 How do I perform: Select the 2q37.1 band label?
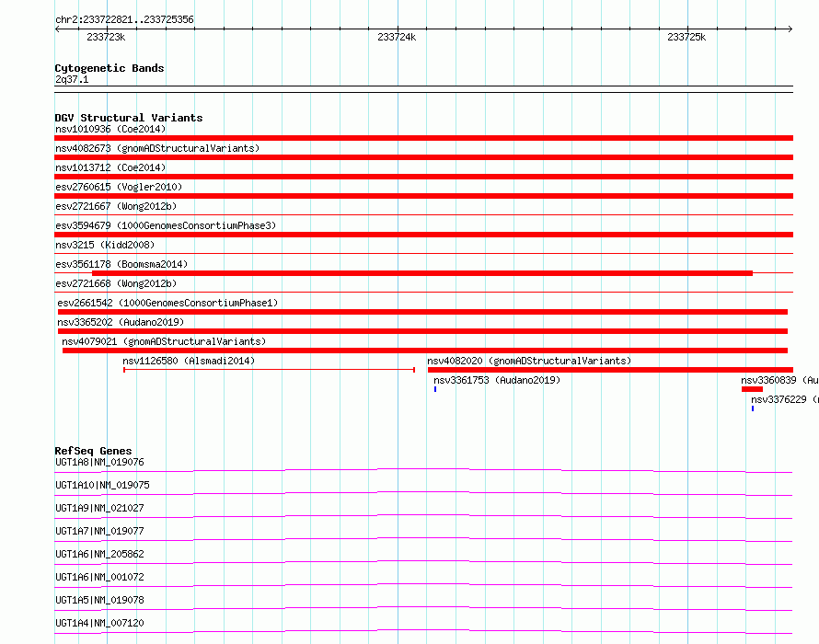pyautogui.click(x=72, y=79)
